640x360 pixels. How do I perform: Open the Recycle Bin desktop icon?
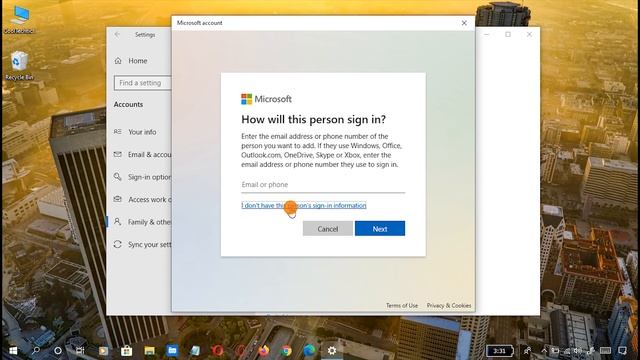19,66
